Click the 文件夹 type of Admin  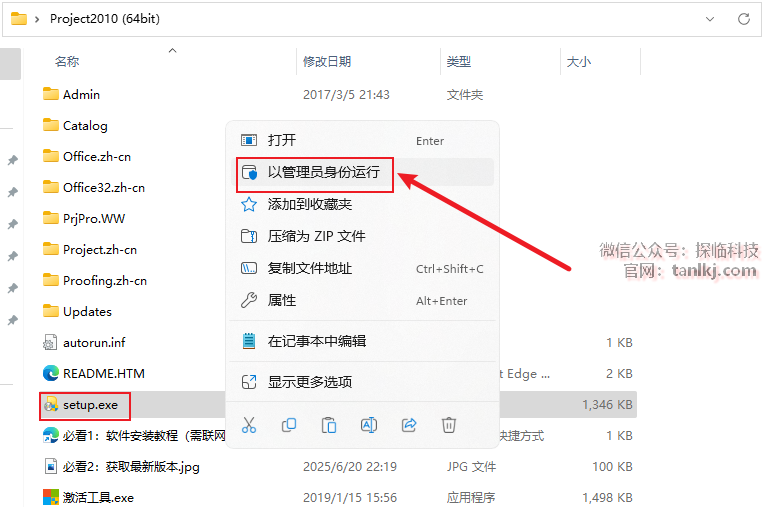coord(465,95)
